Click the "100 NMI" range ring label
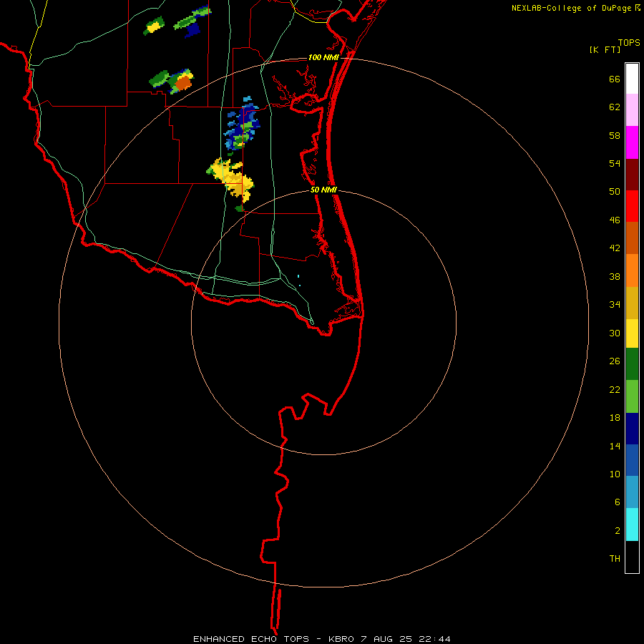Image resolution: width=644 pixels, height=644 pixels. (x=323, y=57)
